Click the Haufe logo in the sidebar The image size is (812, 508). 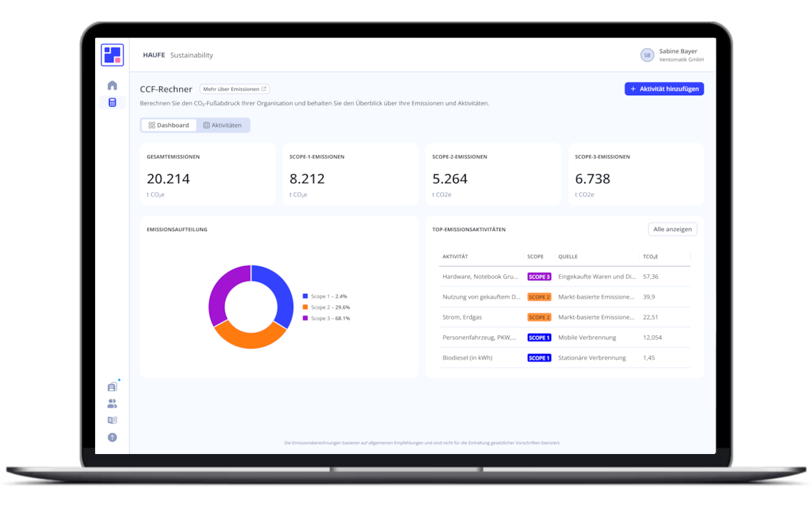tap(112, 55)
